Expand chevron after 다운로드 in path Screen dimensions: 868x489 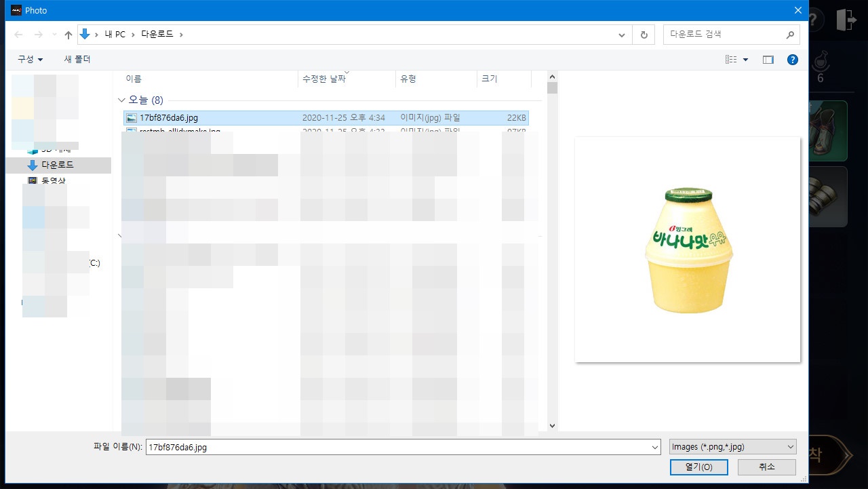181,35
